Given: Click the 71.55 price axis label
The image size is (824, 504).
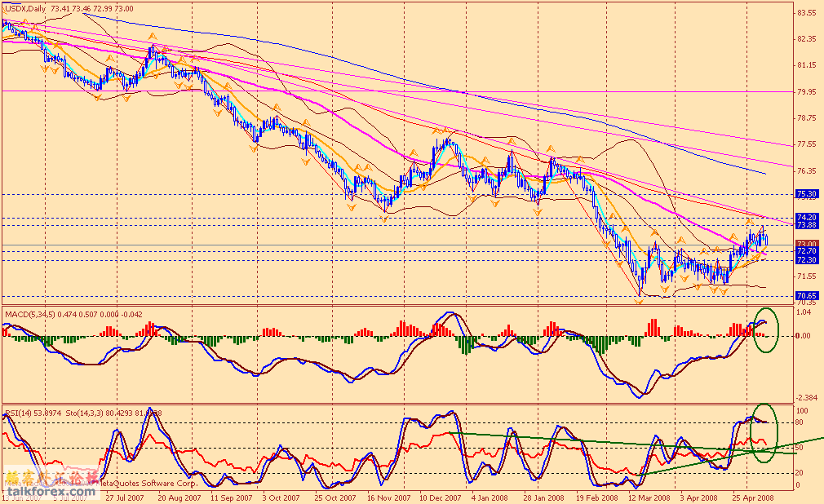Looking at the screenshot, I should (807, 276).
